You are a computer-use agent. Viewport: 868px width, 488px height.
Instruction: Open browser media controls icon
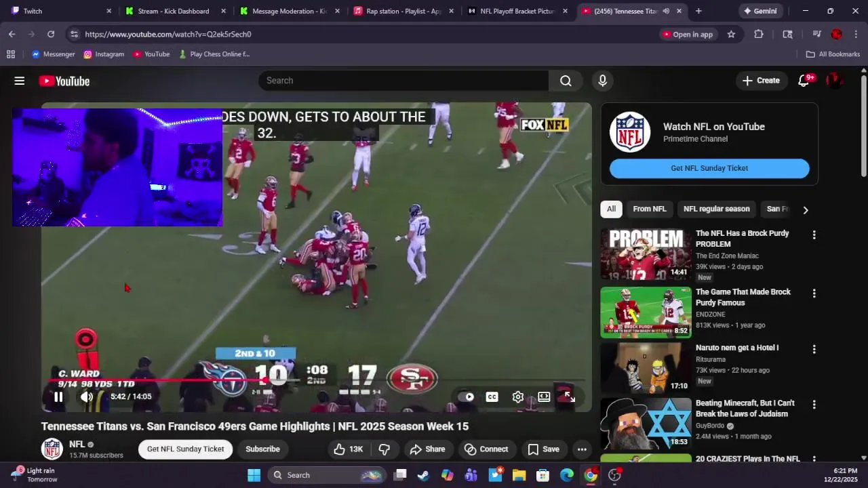(x=817, y=34)
